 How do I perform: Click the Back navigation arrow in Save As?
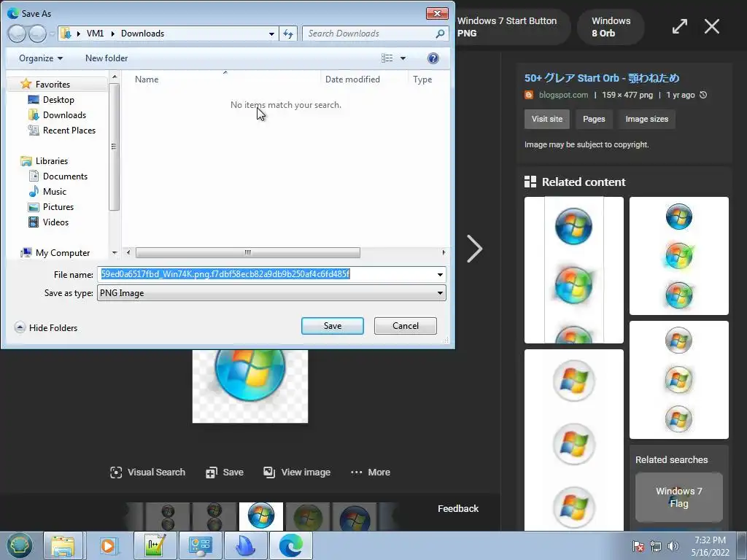pos(17,34)
